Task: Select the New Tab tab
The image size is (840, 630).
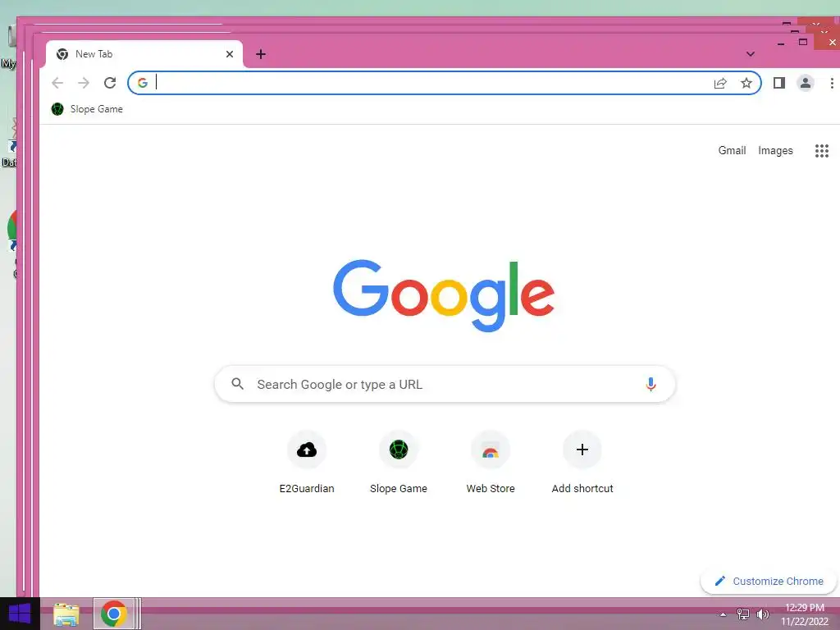Action: [144, 54]
